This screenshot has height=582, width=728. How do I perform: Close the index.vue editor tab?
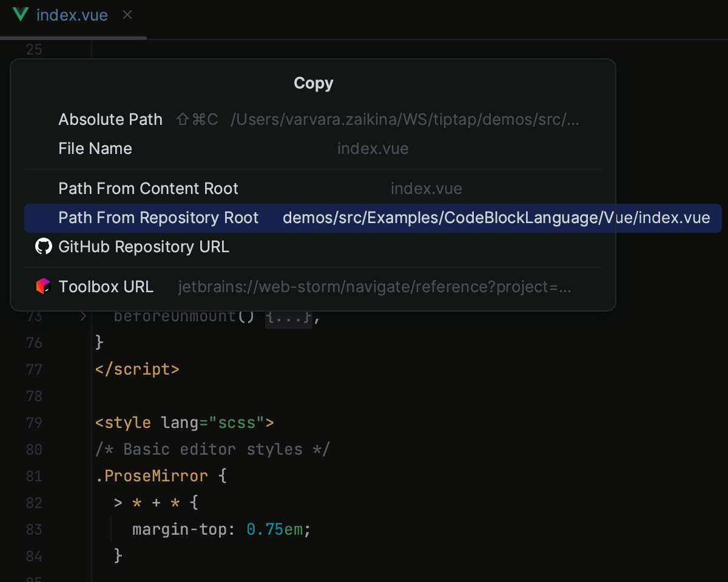click(x=127, y=15)
